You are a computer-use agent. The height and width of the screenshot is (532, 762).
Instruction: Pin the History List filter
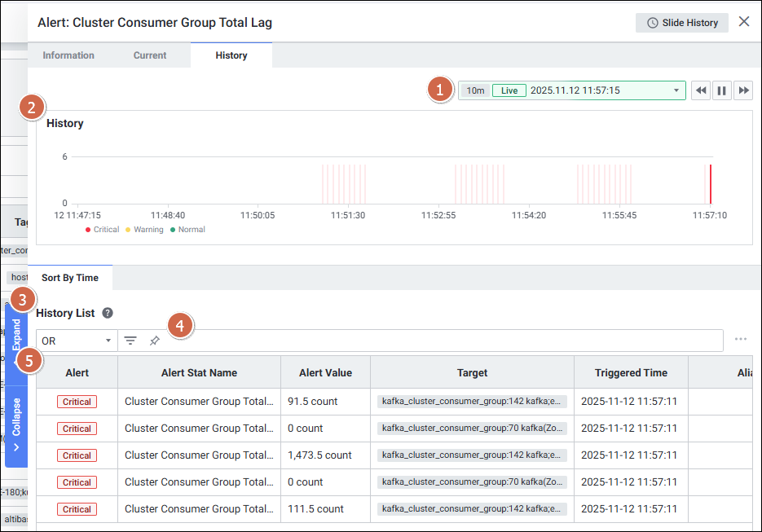[154, 341]
